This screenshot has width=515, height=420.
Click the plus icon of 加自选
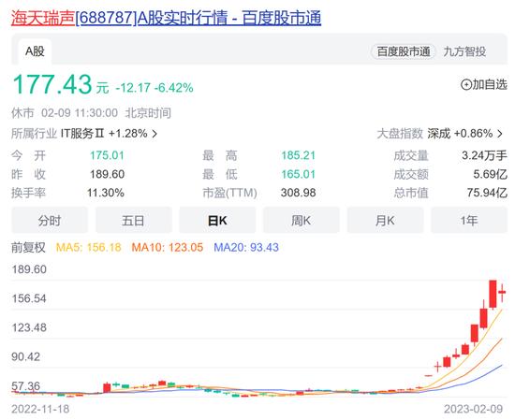point(466,85)
